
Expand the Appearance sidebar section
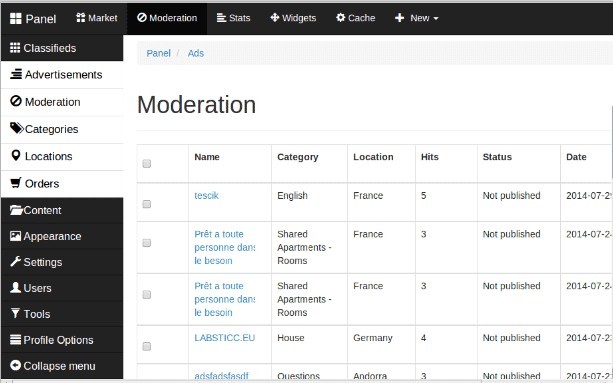(62, 236)
